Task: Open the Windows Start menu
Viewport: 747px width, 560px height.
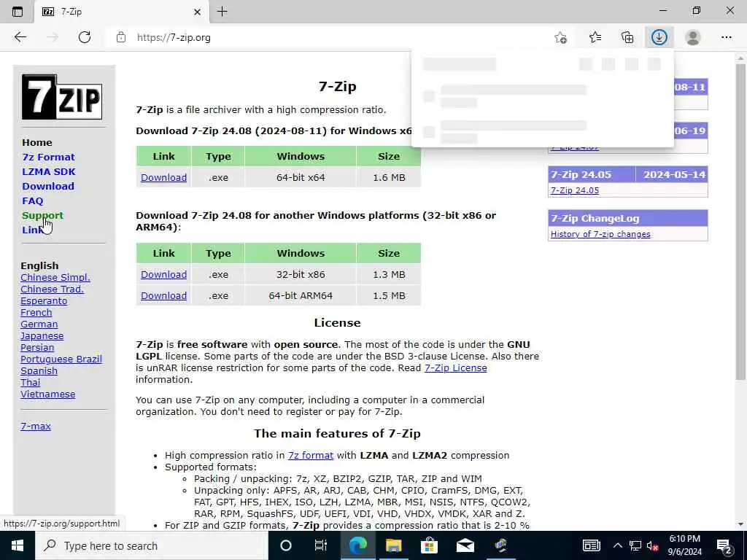Action: tap(18, 545)
